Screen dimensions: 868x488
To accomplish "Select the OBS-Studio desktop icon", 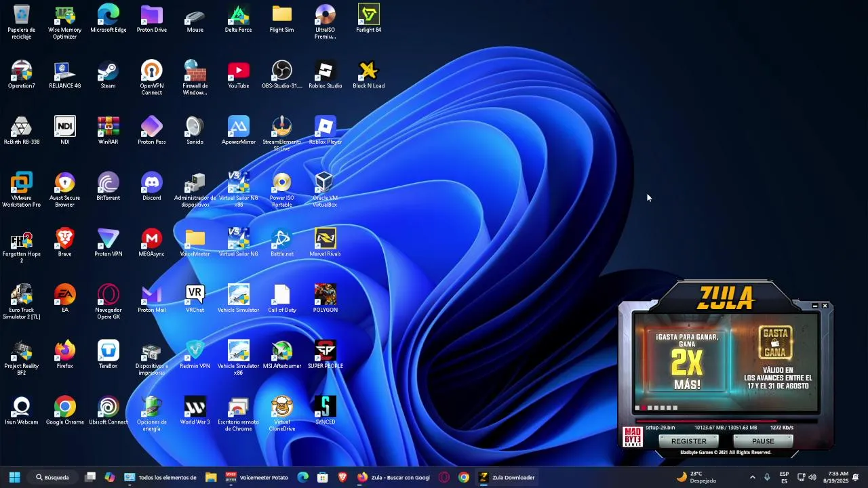I will [x=281, y=75].
